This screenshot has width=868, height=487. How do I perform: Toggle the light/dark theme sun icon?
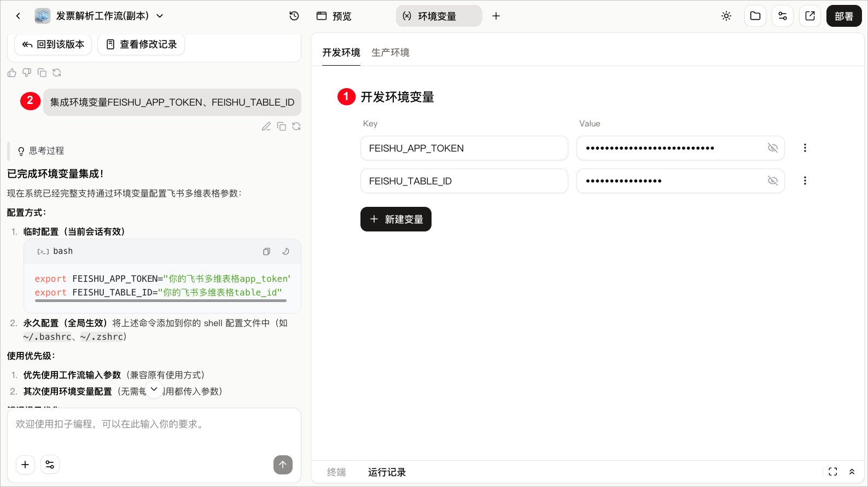click(x=726, y=16)
